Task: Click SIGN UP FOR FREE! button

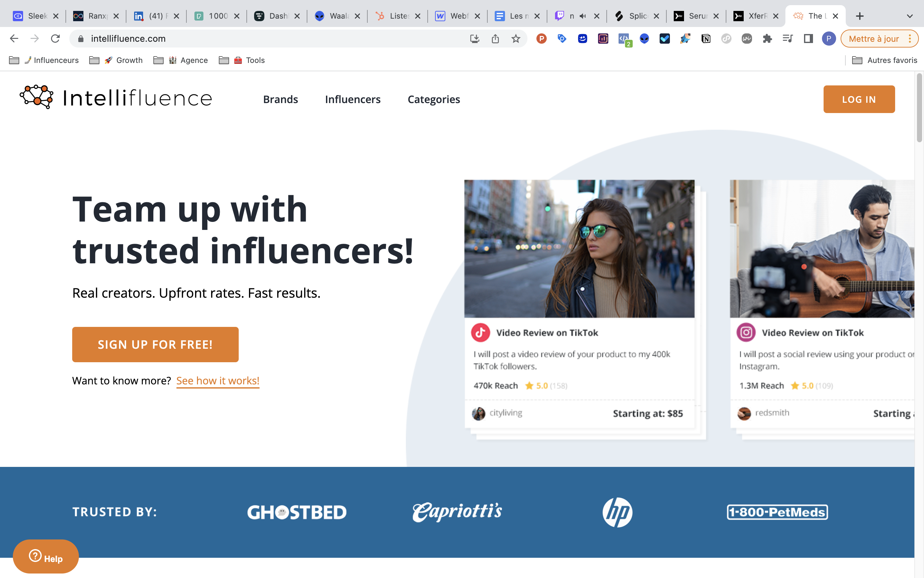Action: (155, 345)
